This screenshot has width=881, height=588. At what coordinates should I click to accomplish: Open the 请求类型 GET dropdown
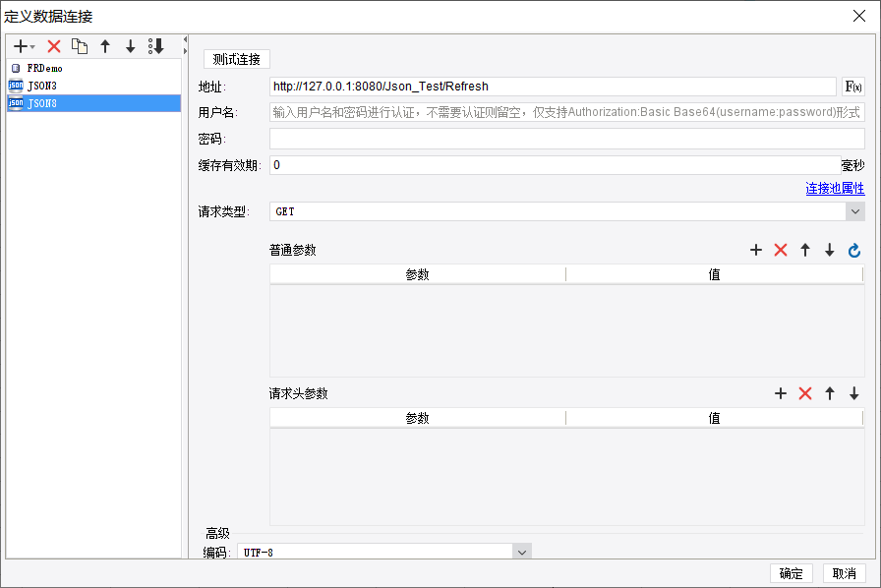(x=567, y=212)
